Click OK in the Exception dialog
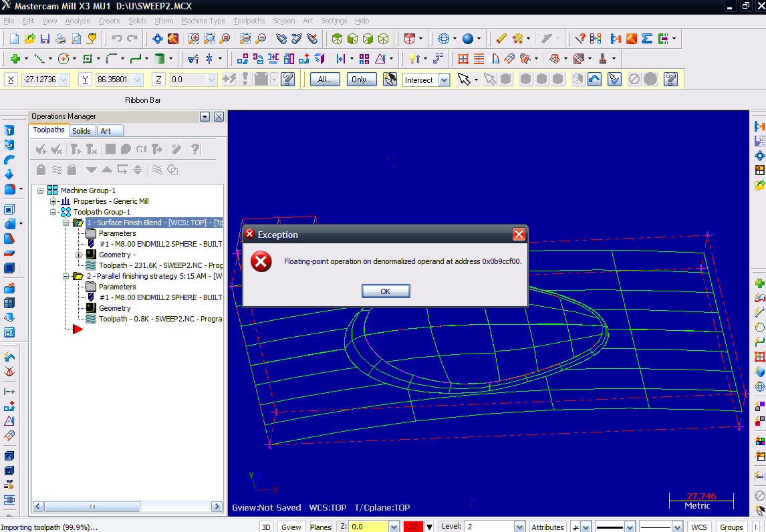 point(386,291)
